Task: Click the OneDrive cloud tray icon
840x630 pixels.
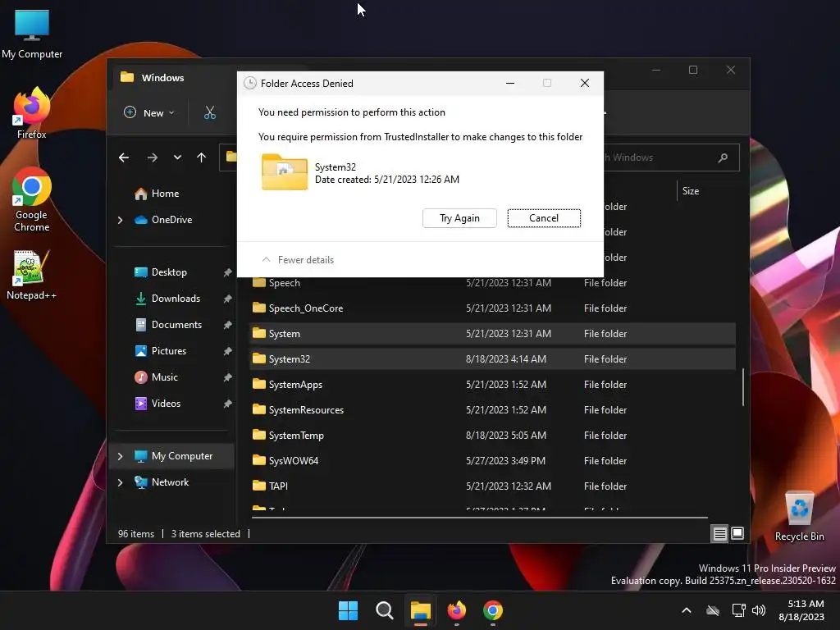Action: pyautogui.click(x=713, y=610)
